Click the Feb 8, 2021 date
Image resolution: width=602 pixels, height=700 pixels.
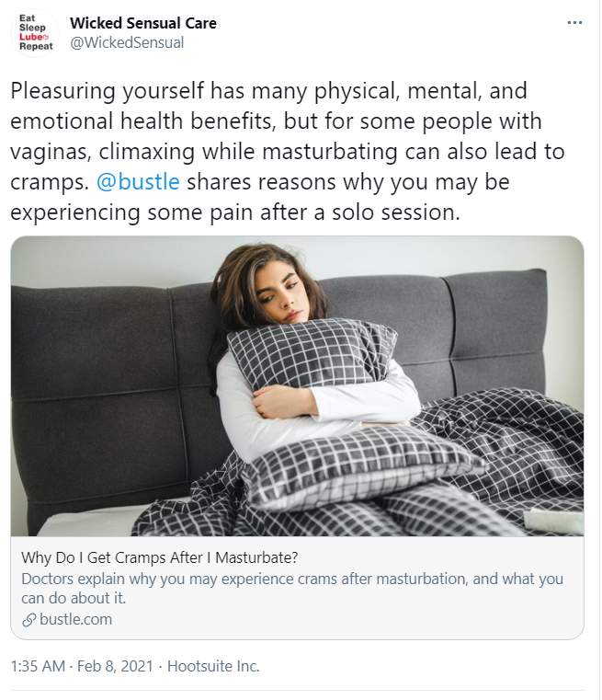(115, 667)
